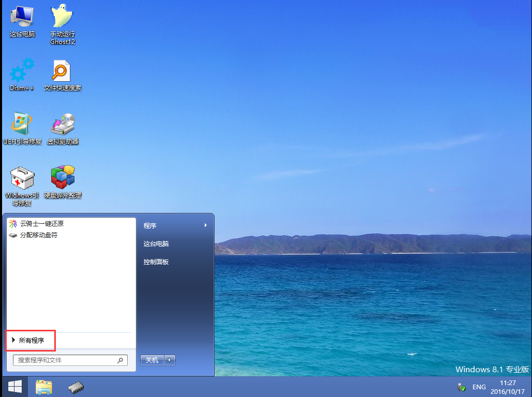Image resolution: width=532 pixels, height=397 pixels.
Task: Select 云骑士一键还原 in the Start menu
Action: tap(41, 224)
